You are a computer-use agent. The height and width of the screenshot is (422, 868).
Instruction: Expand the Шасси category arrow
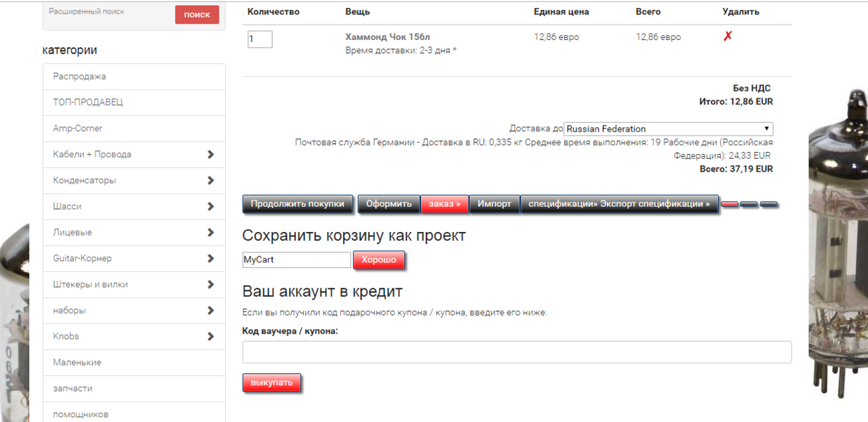pyautogui.click(x=211, y=206)
